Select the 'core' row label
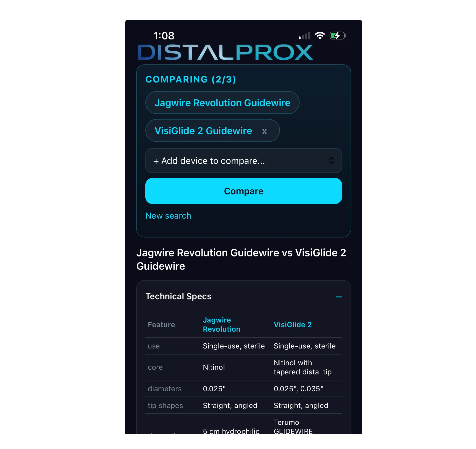Screen dimensions: 476x449 155,367
